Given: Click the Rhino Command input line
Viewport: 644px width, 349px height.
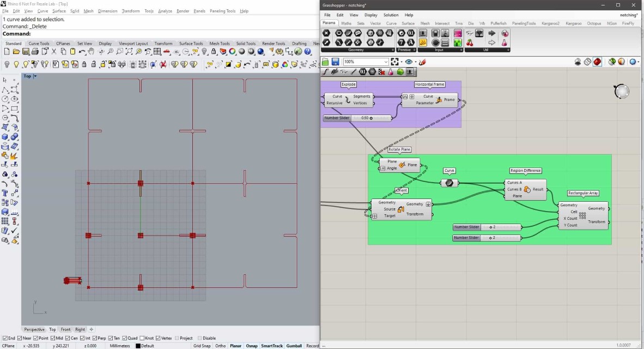Looking at the screenshot, I should point(160,34).
